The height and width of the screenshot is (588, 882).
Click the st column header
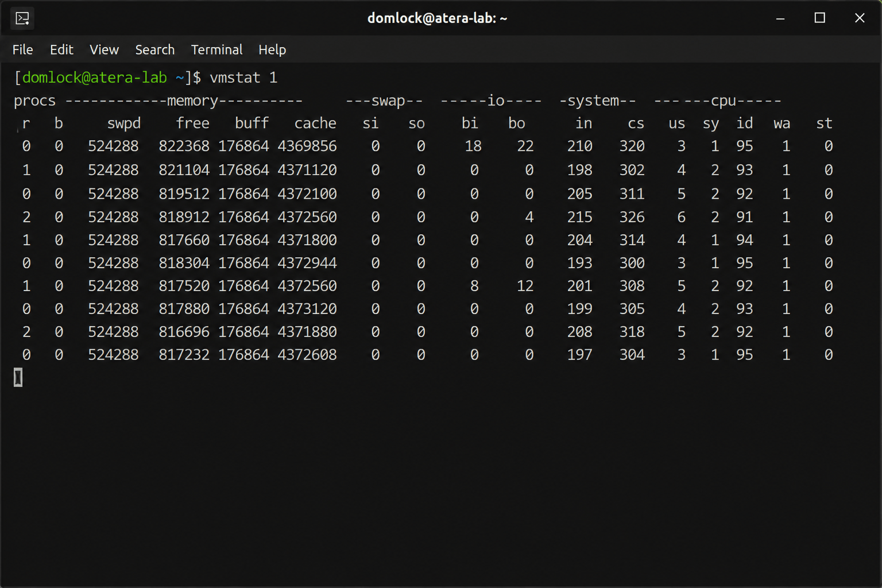(824, 123)
